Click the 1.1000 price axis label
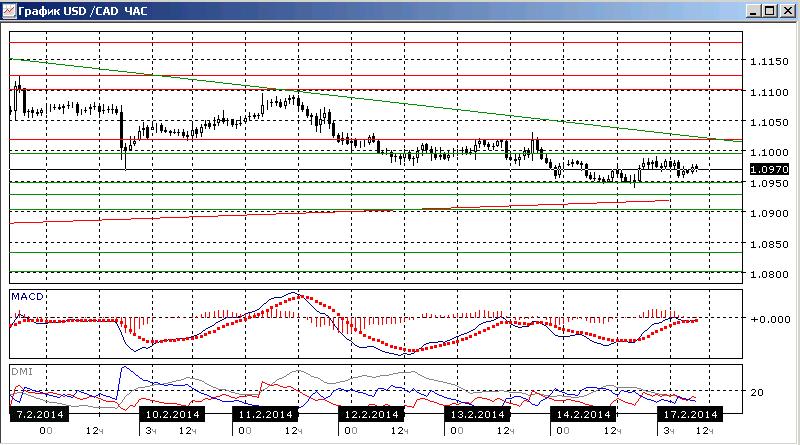The height and width of the screenshot is (445, 800). click(x=769, y=152)
